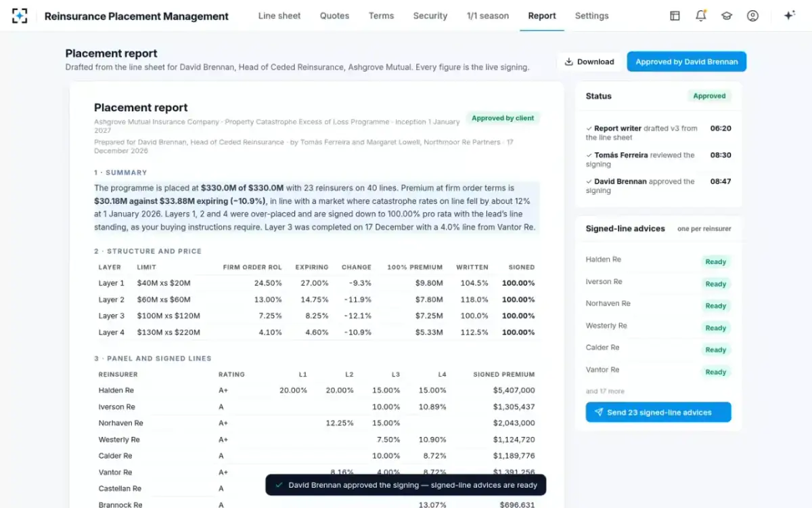Screen dimensions: 812x508
Task: Select the Report tab
Action: 542,16
